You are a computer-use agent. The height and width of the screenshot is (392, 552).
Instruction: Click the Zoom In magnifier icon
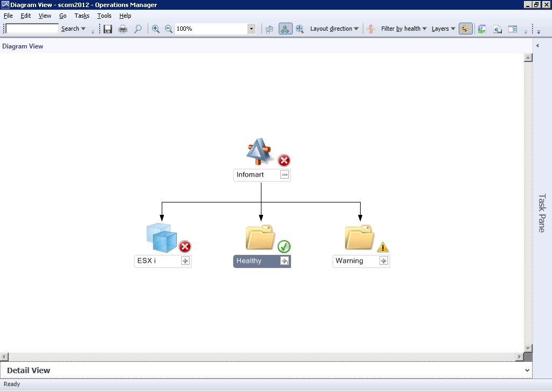(x=156, y=29)
